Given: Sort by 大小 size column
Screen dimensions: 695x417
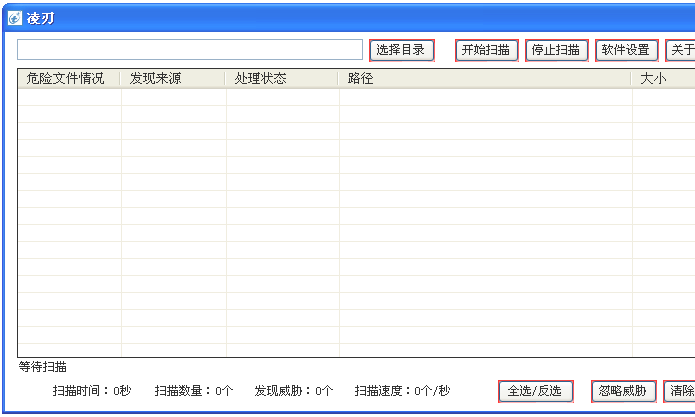Looking at the screenshot, I should click(x=652, y=78).
